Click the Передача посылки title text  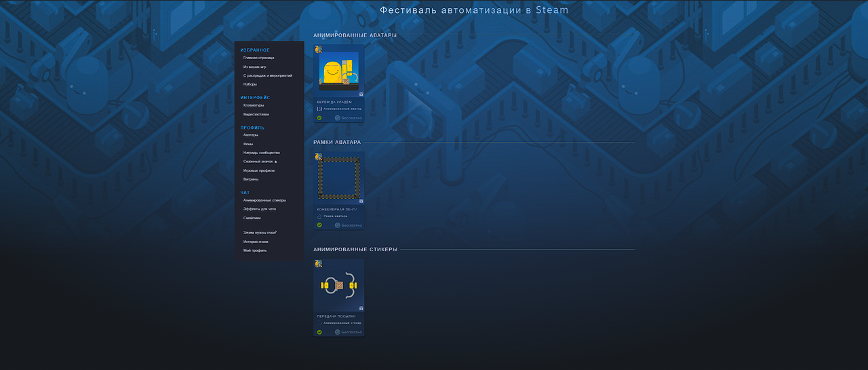[336, 316]
